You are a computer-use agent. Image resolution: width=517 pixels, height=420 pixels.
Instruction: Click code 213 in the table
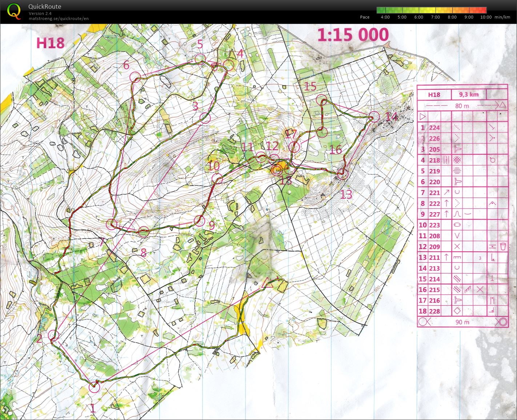(434, 268)
